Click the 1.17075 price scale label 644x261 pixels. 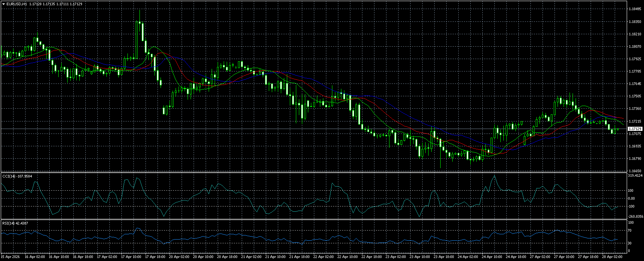(635, 134)
